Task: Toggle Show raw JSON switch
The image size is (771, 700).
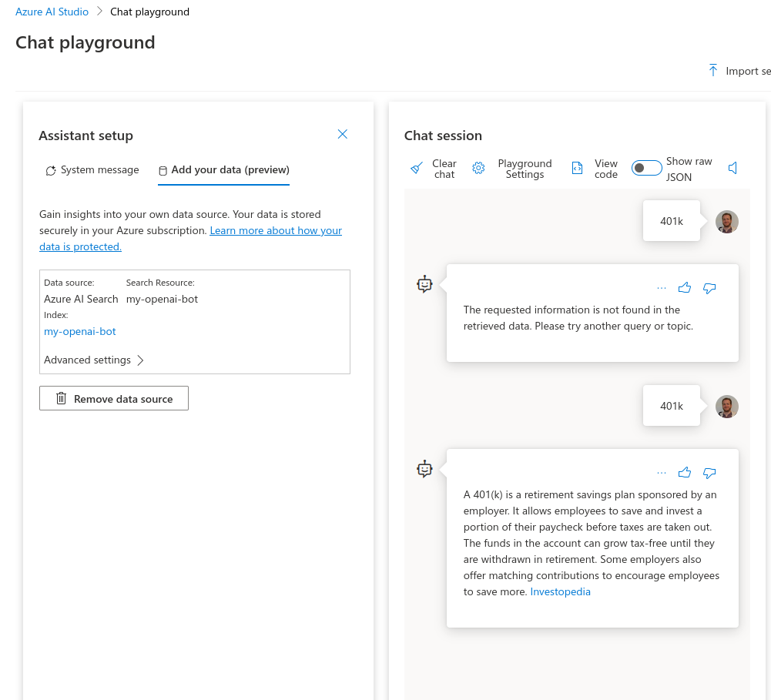Action: (646, 168)
